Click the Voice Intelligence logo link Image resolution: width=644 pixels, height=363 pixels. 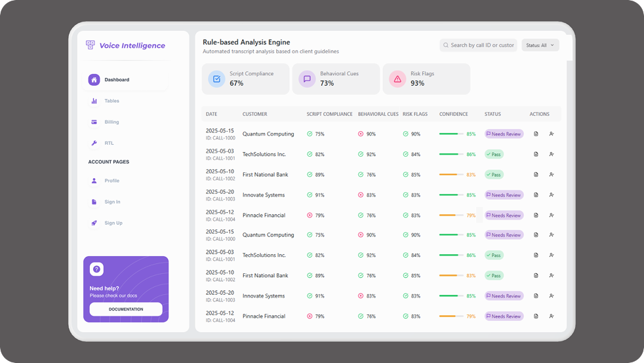(x=126, y=45)
